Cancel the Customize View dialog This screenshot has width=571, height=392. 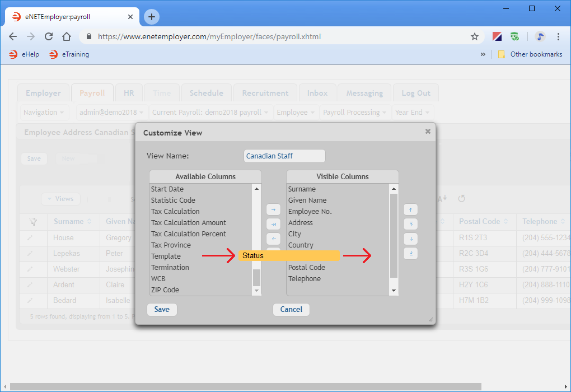point(291,310)
